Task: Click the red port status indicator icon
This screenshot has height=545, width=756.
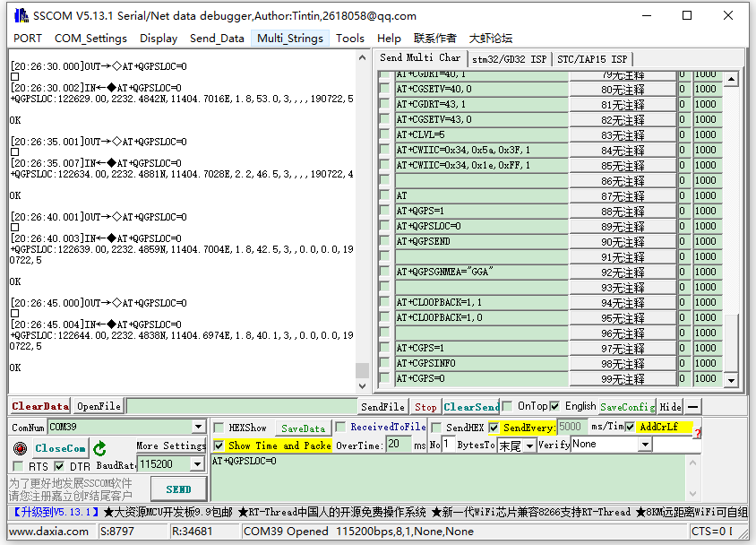Action: click(20, 448)
